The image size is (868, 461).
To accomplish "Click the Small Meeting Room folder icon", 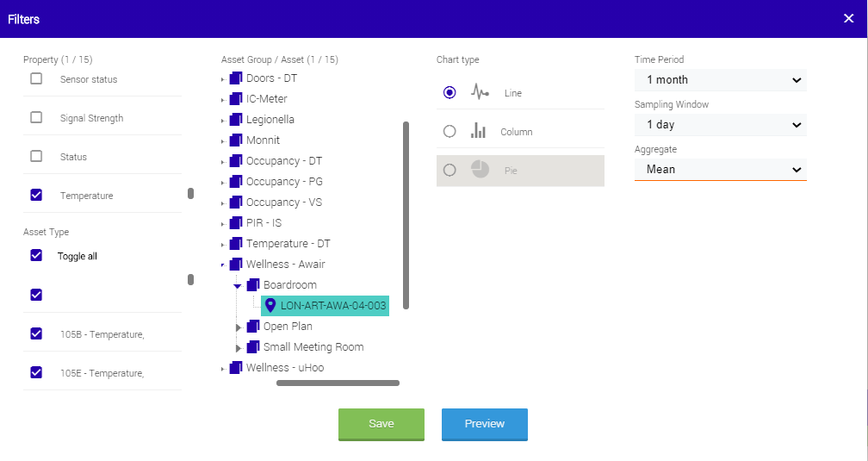I will click(253, 347).
